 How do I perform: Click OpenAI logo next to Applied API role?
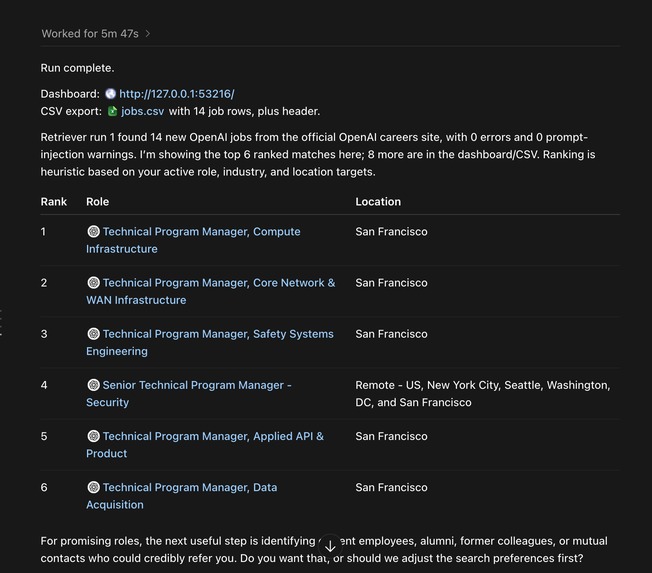tap(93, 436)
